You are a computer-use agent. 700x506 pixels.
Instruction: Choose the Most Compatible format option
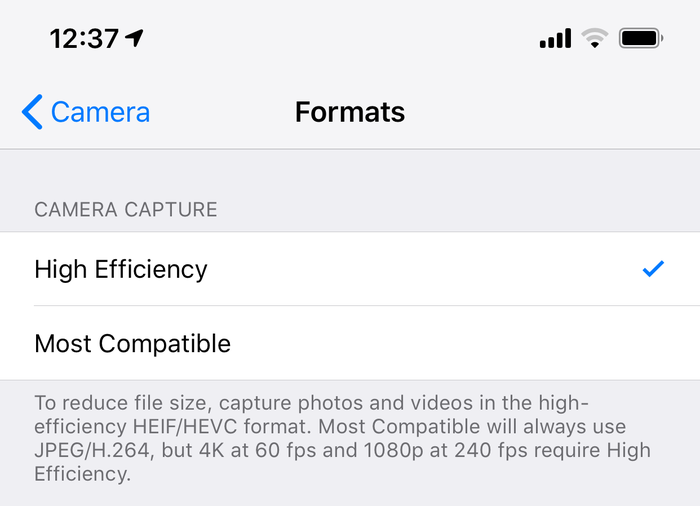tap(350, 343)
